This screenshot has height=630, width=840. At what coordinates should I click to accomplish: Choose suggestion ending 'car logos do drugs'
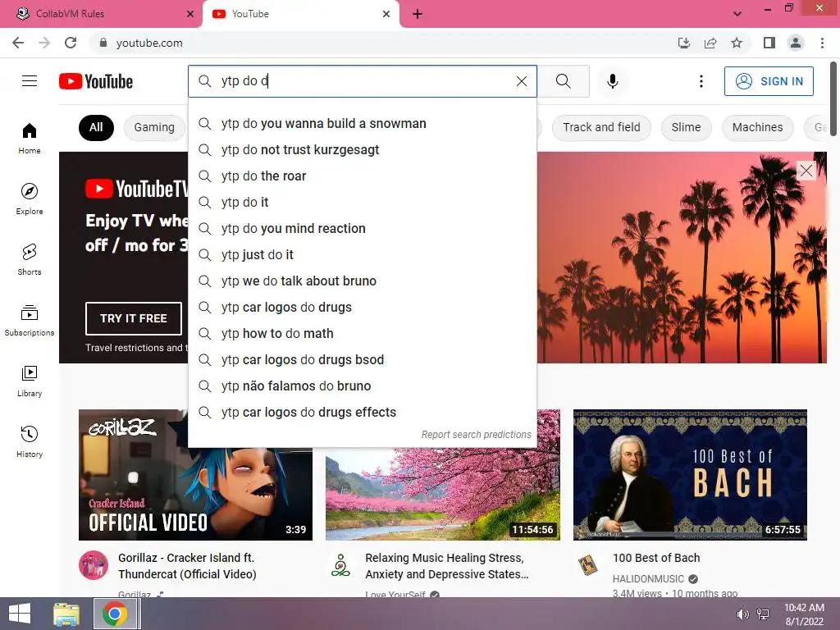coord(362,307)
